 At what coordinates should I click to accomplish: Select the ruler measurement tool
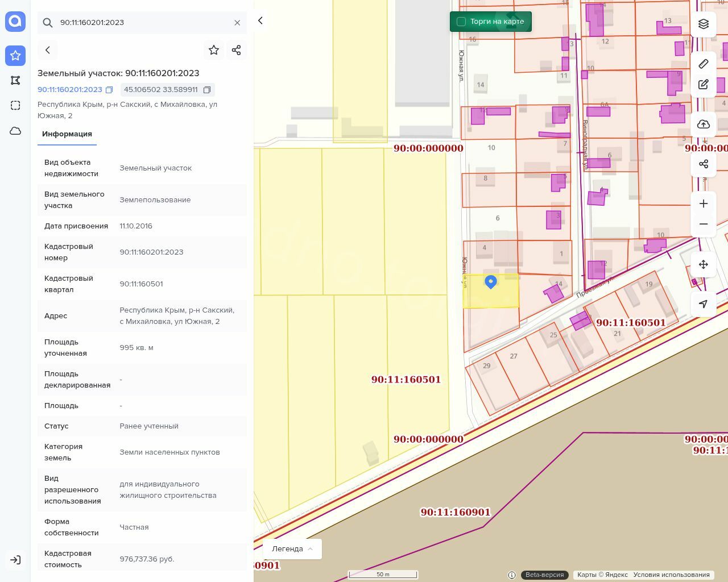[x=704, y=64]
